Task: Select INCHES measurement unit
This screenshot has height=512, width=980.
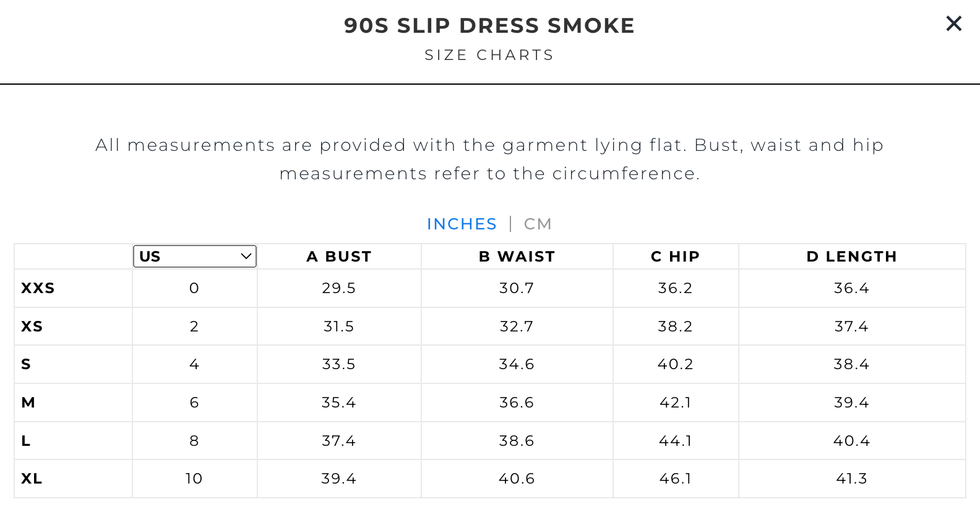Action: [462, 224]
